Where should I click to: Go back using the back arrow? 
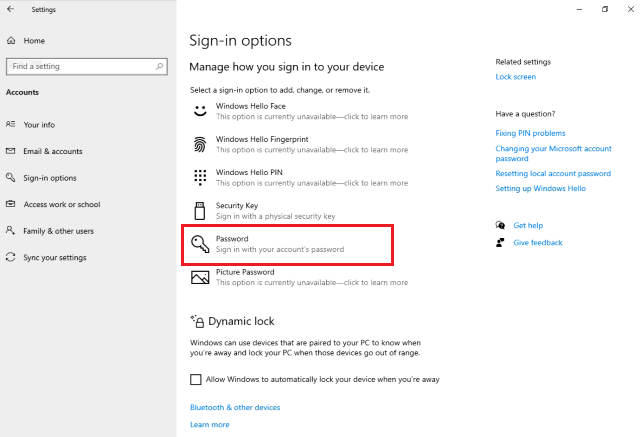click(x=11, y=9)
